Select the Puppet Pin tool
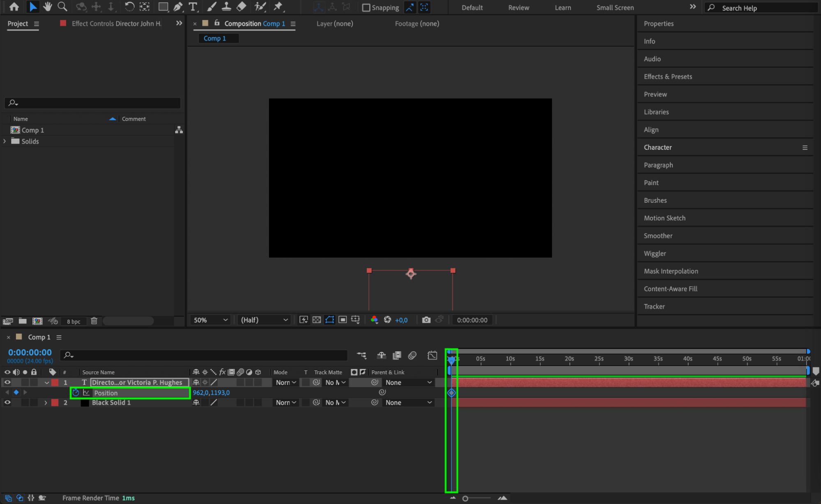Screen dimensions: 821x504 click(278, 7)
